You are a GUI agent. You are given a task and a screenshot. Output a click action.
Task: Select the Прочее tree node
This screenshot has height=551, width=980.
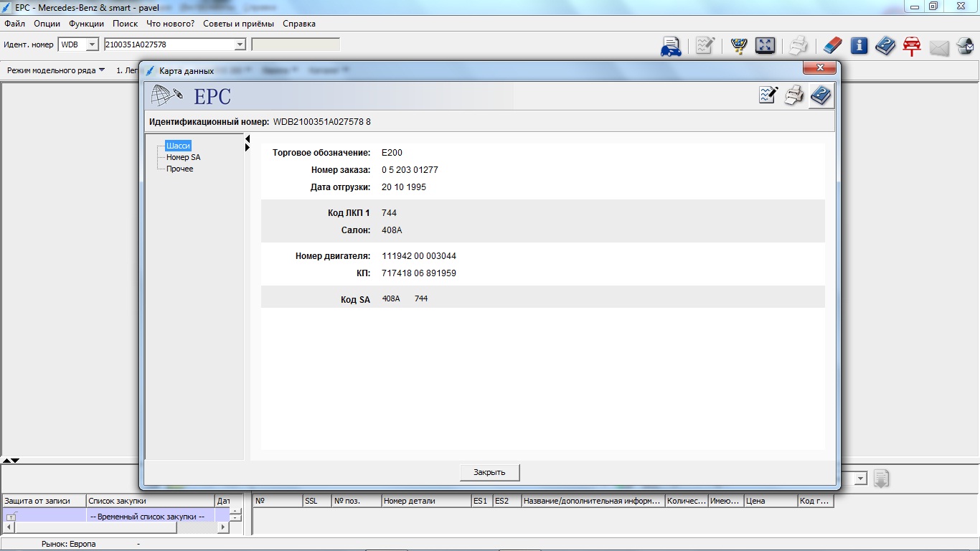pyautogui.click(x=180, y=169)
